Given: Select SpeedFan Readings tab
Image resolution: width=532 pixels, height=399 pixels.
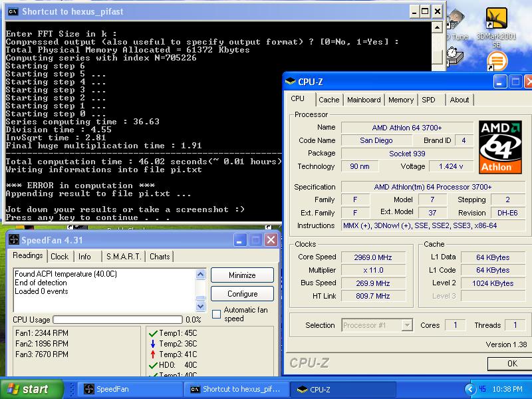Looking at the screenshot, I should click(28, 255).
